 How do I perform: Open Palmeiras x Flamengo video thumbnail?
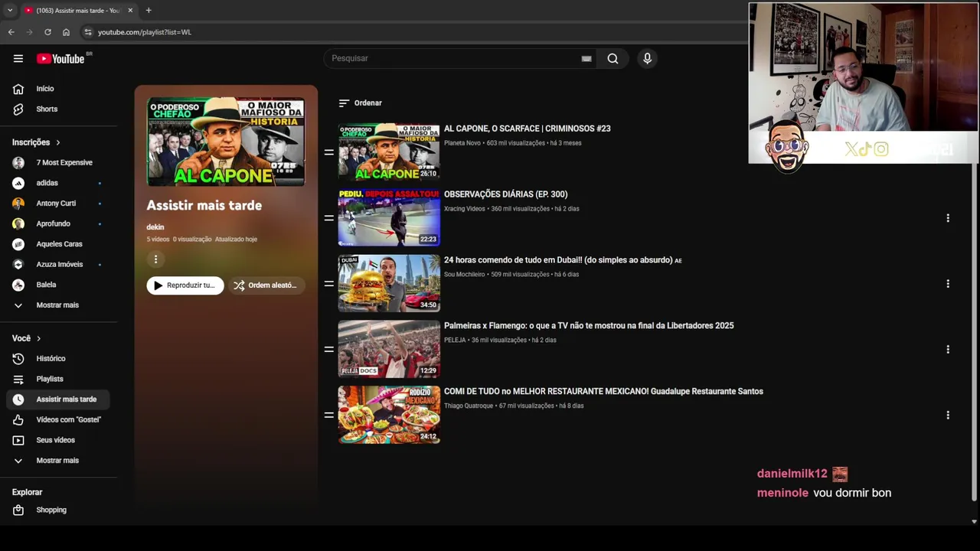(389, 349)
